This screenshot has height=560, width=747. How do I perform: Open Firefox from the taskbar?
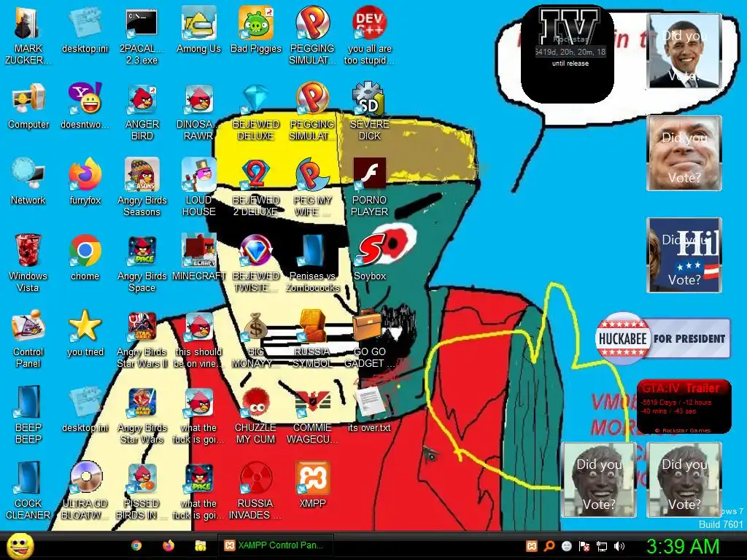[x=169, y=545]
